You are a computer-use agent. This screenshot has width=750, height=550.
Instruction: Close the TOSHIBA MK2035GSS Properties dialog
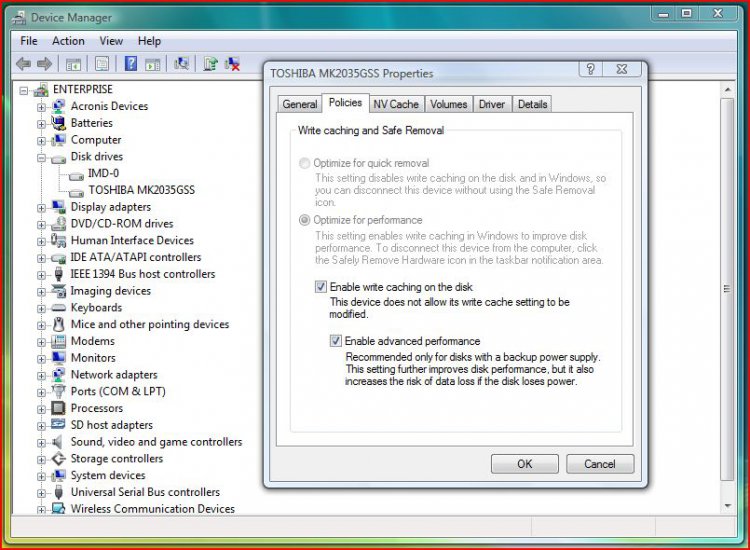622,69
